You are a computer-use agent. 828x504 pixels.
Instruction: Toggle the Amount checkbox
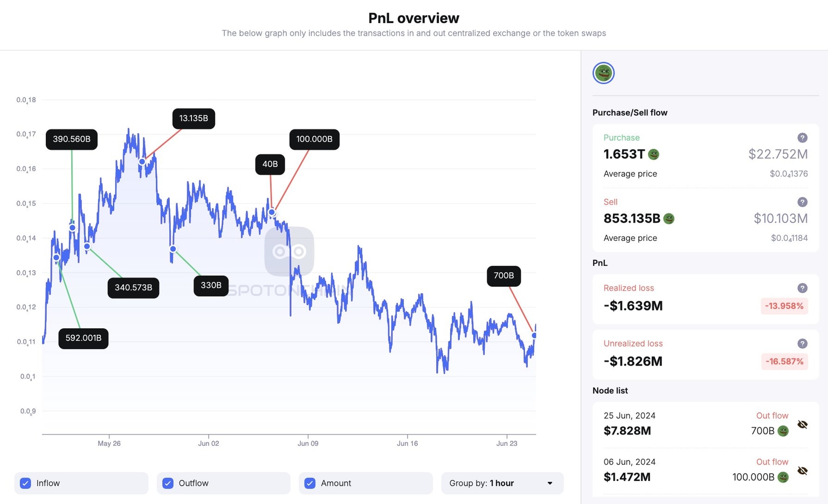(310, 483)
